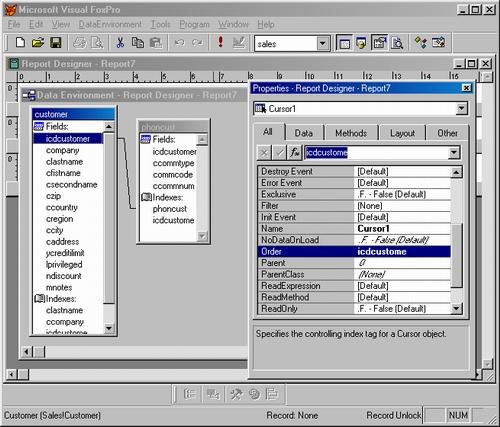This screenshot has width=500, height=427.
Task: Click the Color Palette toolbar icon
Action: click(254, 394)
